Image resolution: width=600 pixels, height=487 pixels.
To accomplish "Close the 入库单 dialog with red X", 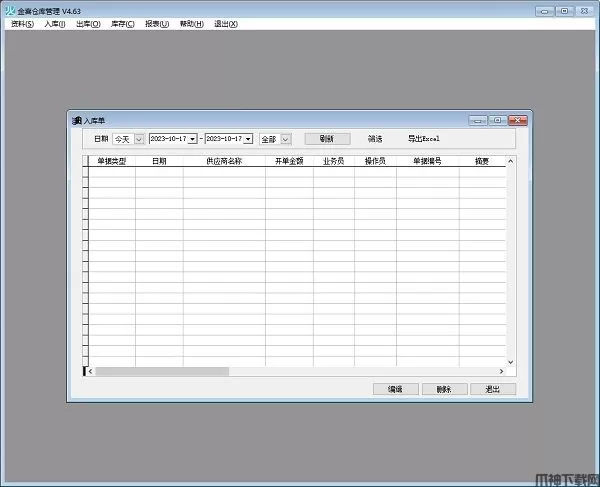I will click(x=518, y=121).
